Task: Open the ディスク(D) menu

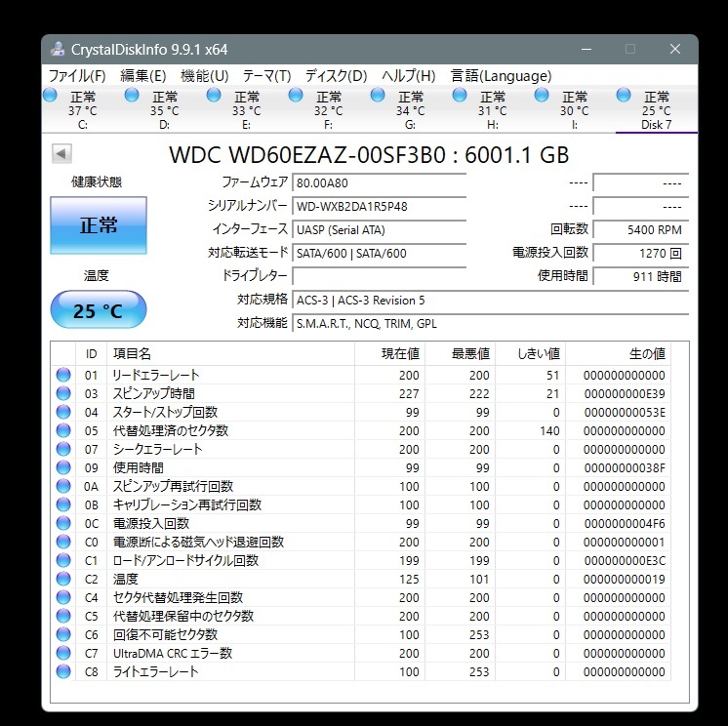Action: pos(336,76)
